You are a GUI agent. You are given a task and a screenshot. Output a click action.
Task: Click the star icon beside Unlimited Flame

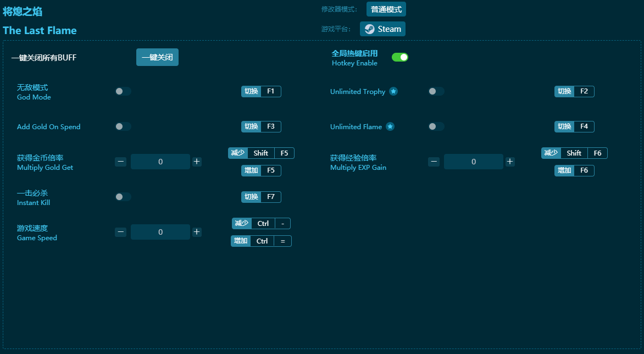click(x=390, y=126)
